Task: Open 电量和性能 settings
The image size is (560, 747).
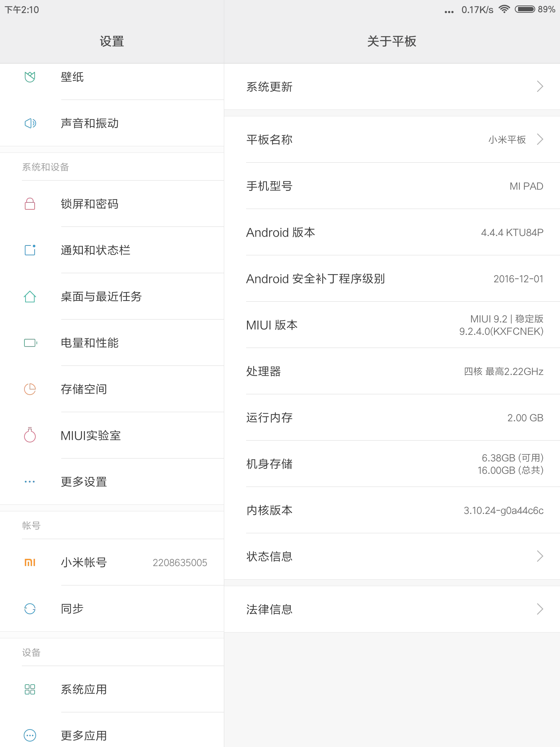Action: [112, 342]
